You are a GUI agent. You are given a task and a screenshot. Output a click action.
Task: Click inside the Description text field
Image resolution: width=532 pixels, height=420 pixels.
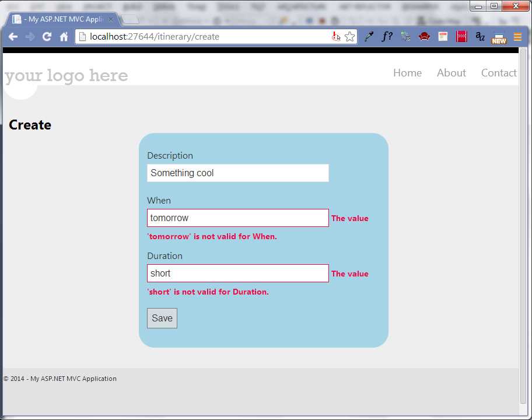coord(237,173)
